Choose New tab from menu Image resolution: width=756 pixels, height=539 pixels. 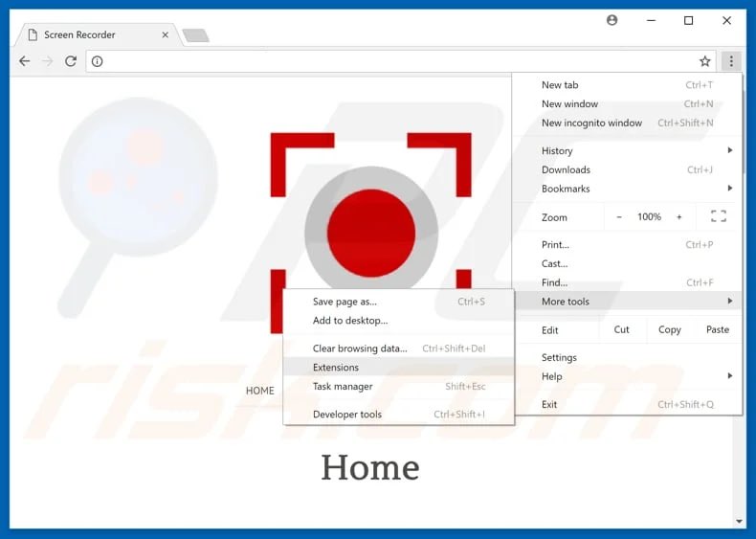click(627, 85)
